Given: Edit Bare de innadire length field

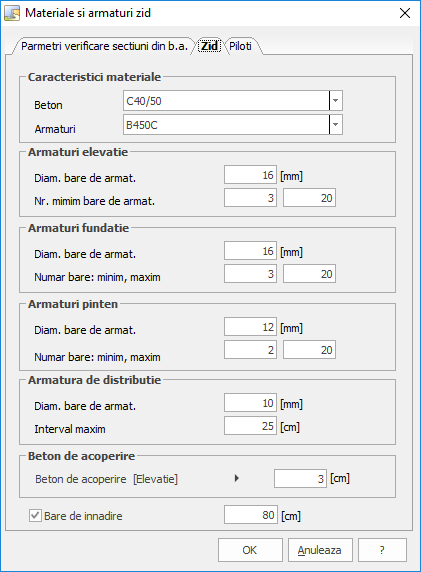Looking at the screenshot, I should [251, 515].
